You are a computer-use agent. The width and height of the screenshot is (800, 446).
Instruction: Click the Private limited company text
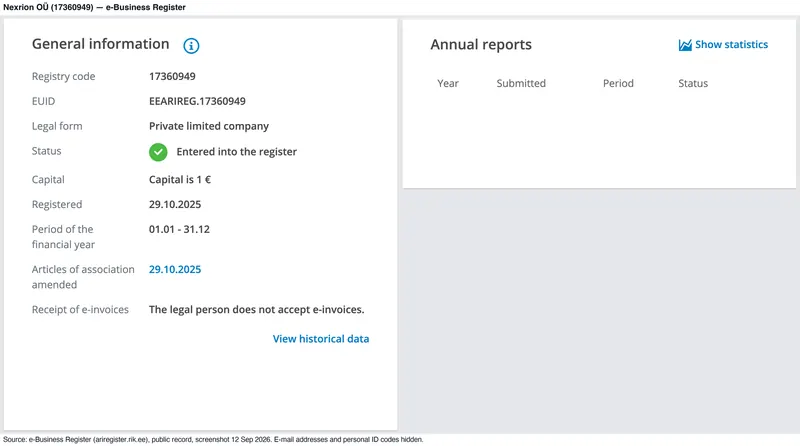[209, 126]
